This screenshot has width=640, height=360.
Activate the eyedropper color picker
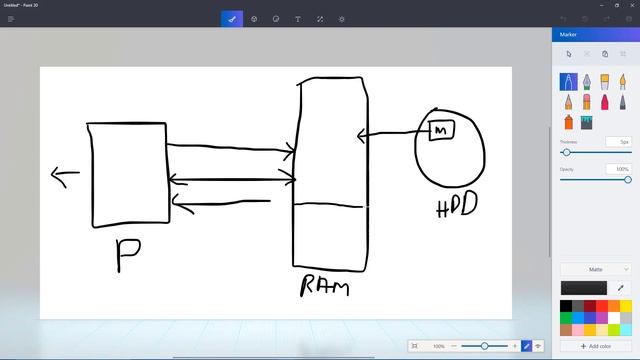click(x=621, y=288)
